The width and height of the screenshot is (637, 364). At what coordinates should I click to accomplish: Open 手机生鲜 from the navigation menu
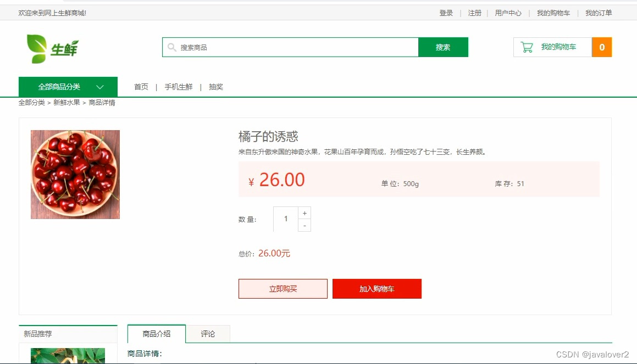pos(178,86)
